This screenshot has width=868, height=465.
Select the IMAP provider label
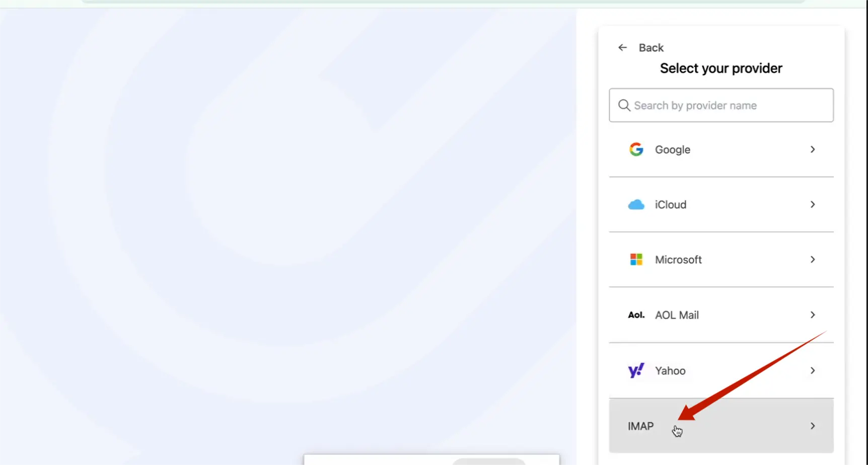640,426
